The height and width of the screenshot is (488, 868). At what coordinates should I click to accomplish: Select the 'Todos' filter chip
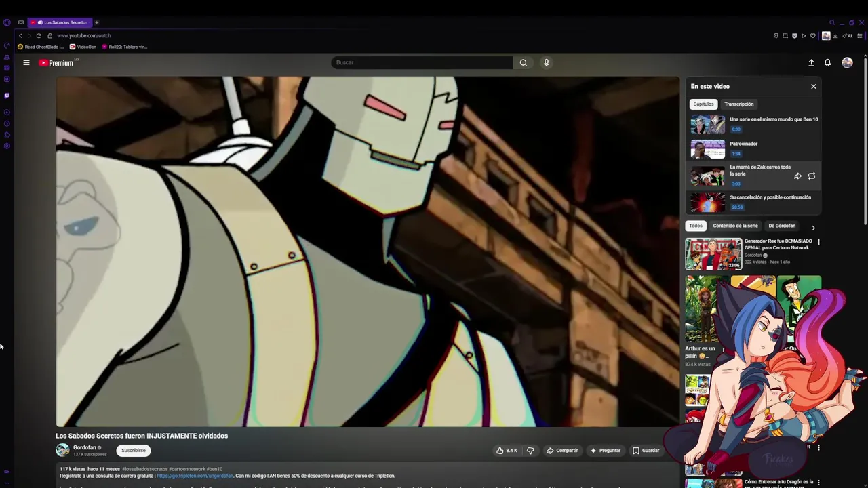(696, 226)
